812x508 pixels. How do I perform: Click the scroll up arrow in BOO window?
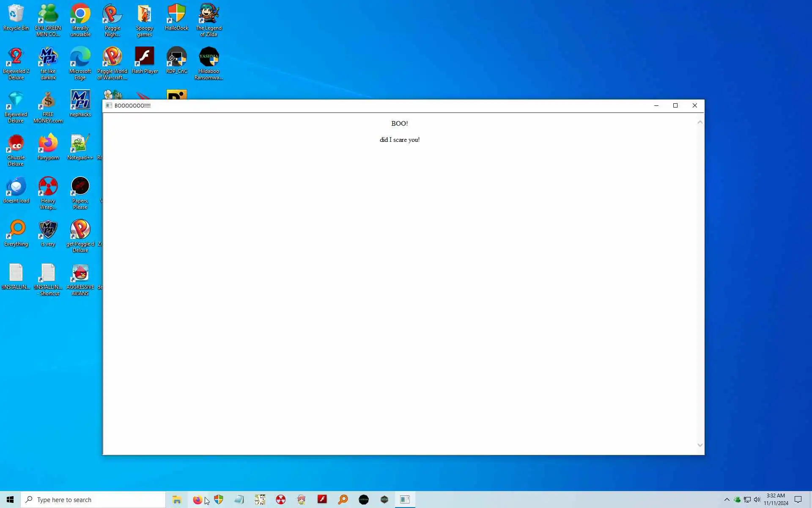click(700, 122)
